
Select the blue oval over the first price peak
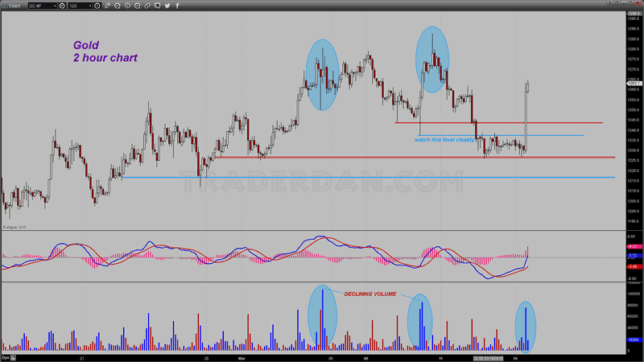pyautogui.click(x=322, y=75)
